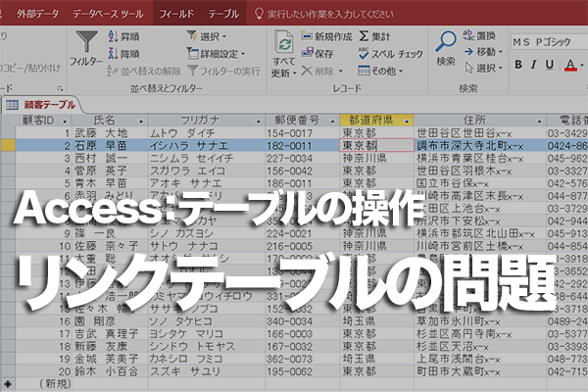Open 選択 select dropdown in 検索 group
The height and width of the screenshot is (392, 588).
point(483,68)
